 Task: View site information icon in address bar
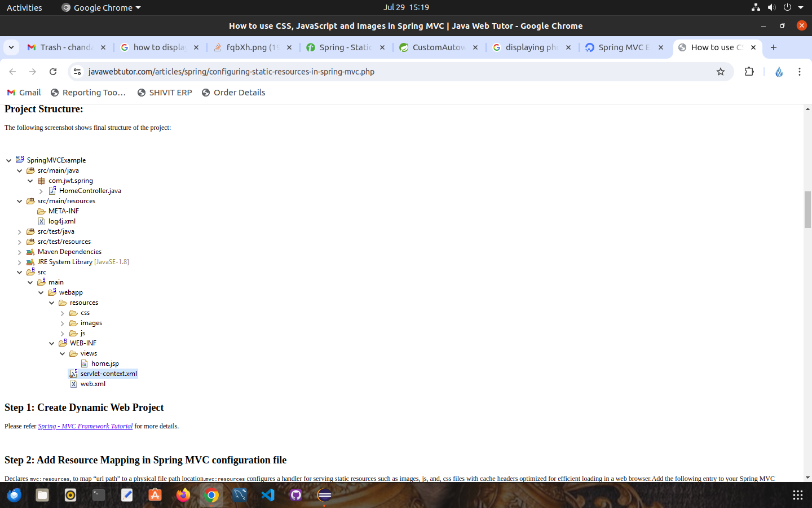(x=78, y=72)
